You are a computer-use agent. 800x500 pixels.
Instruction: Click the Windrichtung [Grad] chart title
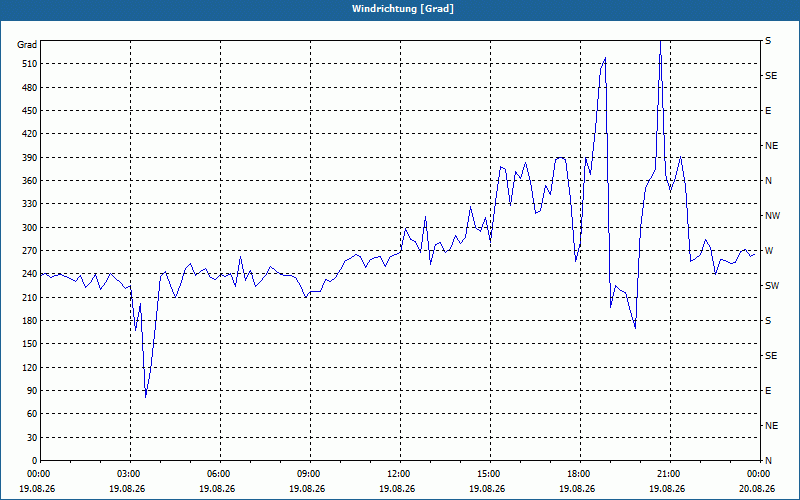(x=403, y=9)
